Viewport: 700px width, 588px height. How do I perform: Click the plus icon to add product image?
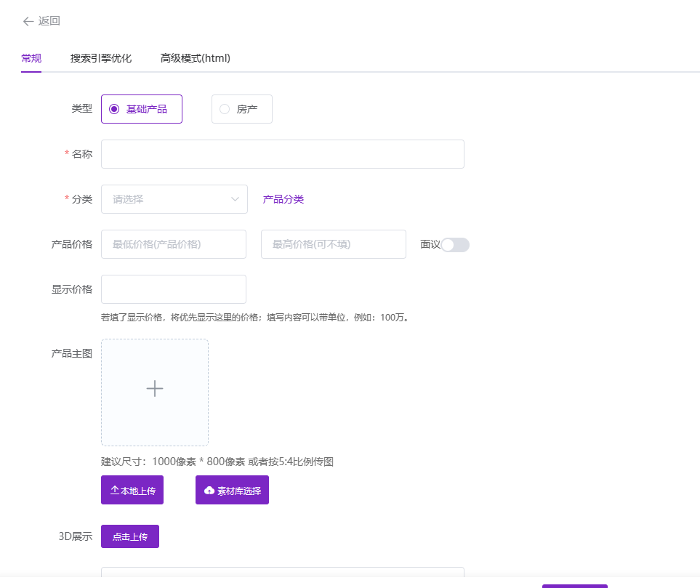click(x=155, y=389)
